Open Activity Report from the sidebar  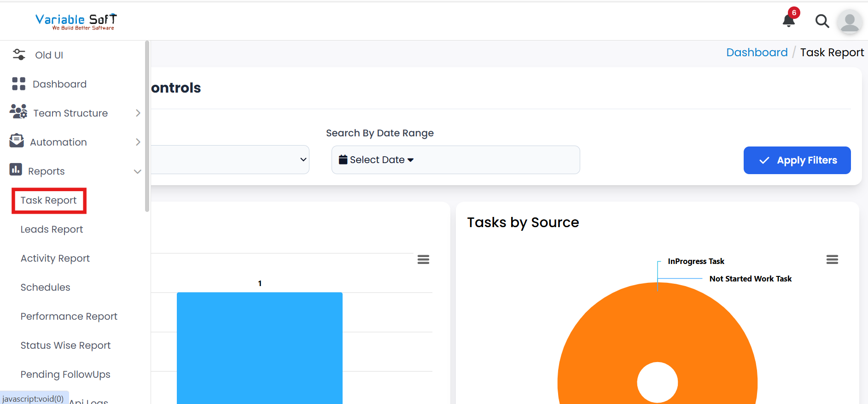tap(55, 258)
